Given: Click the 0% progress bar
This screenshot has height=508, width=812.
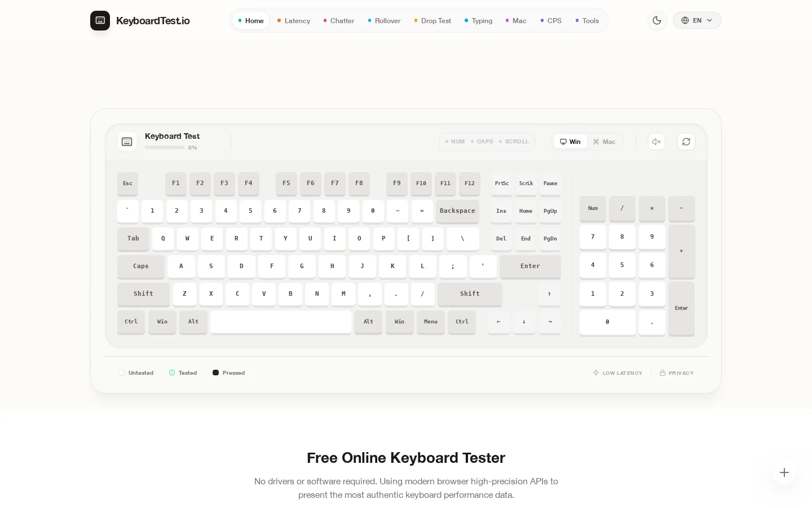Looking at the screenshot, I should click(164, 147).
